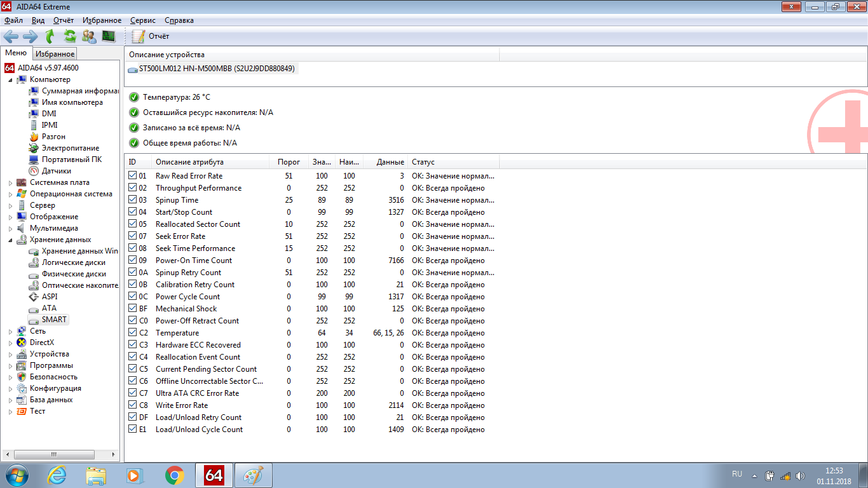This screenshot has height=488, width=868.
Task: Select Логические диски item
Action: [74, 262]
